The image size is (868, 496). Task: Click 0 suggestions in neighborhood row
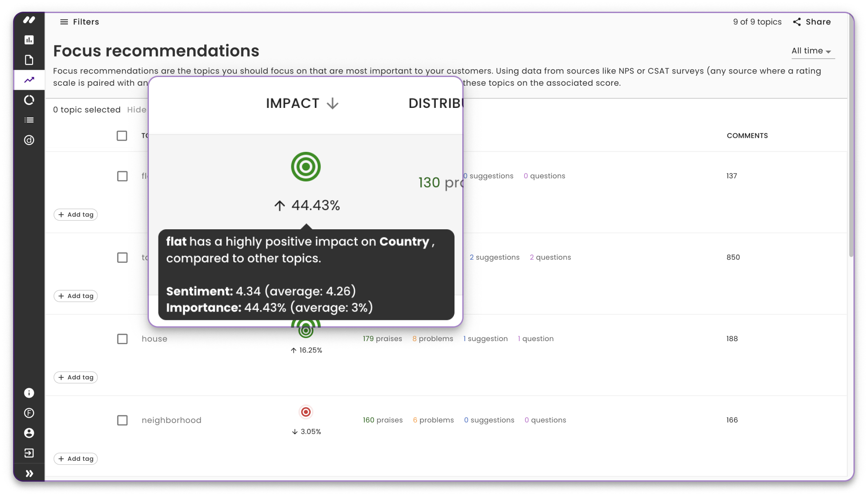coord(489,420)
